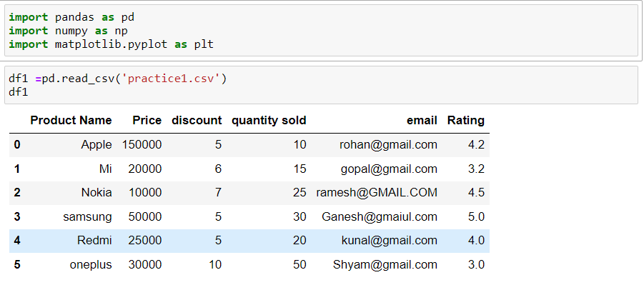644x295 pixels.
Task: Click ramesh@GMAIL.COM email cell
Action: 377,192
